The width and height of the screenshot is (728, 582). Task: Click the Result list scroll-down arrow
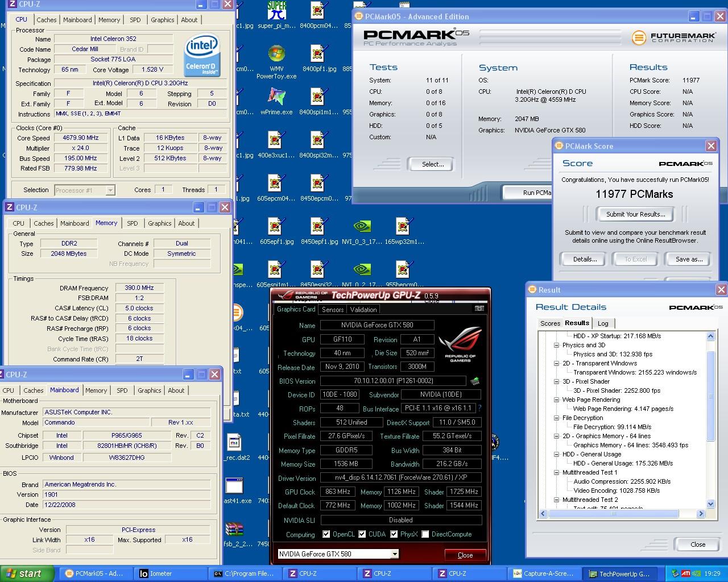click(x=710, y=504)
